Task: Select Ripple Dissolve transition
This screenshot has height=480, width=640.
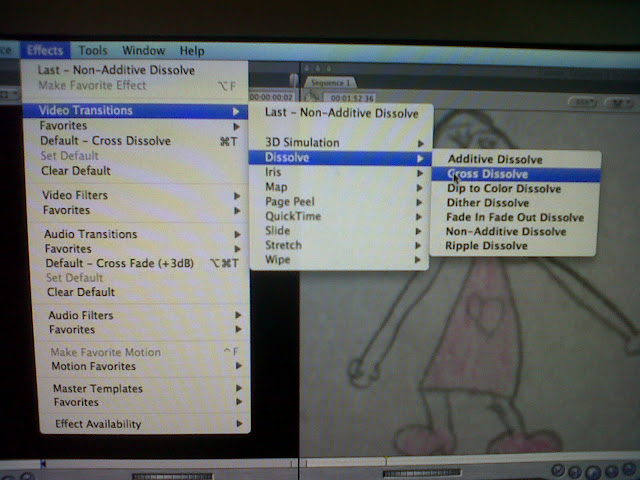Action: coord(513,246)
